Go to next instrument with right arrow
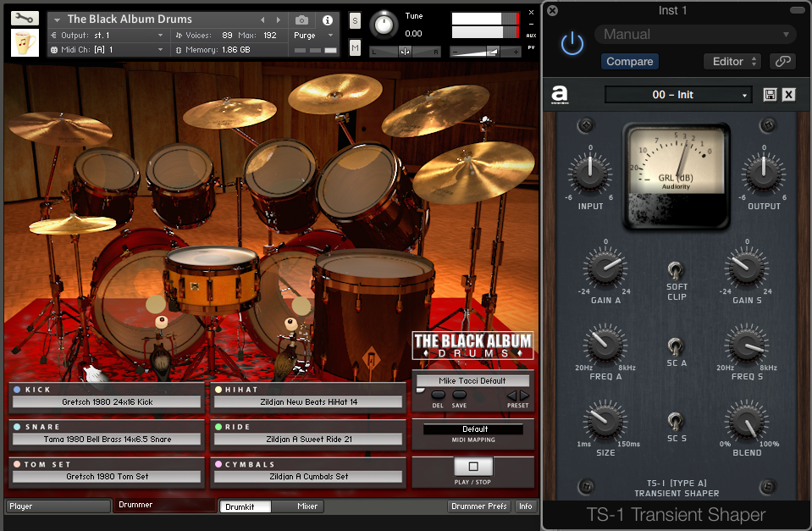The image size is (812, 531). pos(279,19)
